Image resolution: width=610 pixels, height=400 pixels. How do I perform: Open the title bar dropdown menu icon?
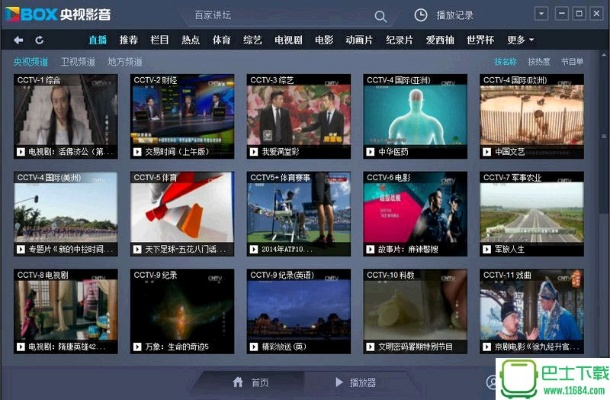(x=541, y=13)
